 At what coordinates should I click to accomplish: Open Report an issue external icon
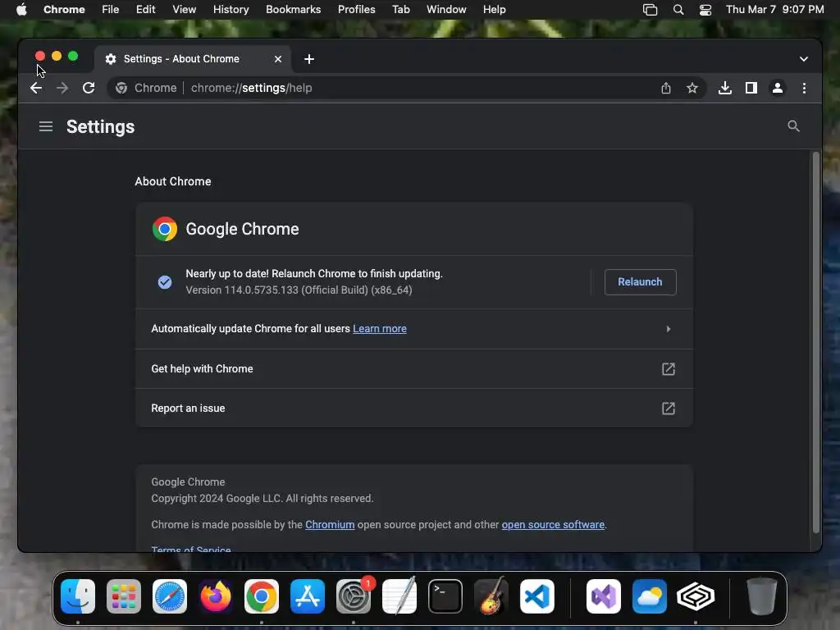coord(668,409)
